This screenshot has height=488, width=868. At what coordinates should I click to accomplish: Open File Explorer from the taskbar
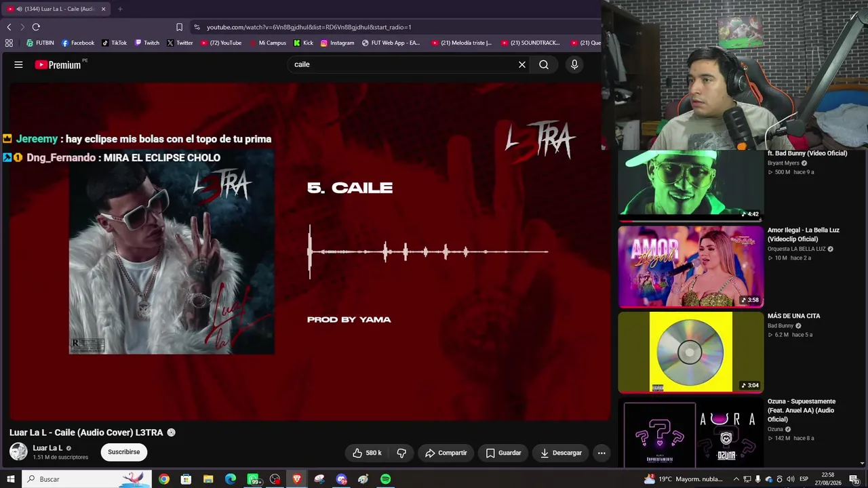(208, 479)
